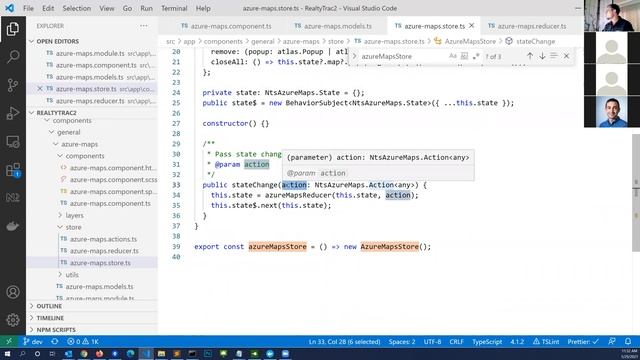Open the remote window indicator
640x360 pixels.
pos(9,342)
